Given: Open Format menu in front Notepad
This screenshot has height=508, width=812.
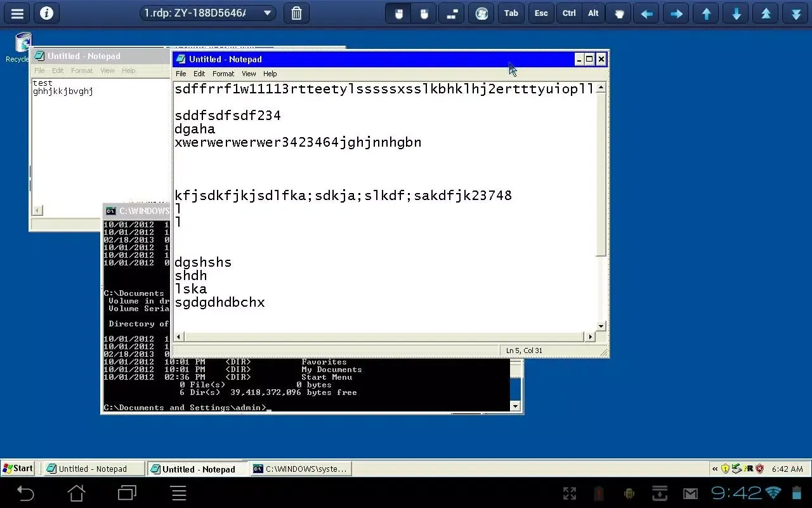Looking at the screenshot, I should [223, 74].
